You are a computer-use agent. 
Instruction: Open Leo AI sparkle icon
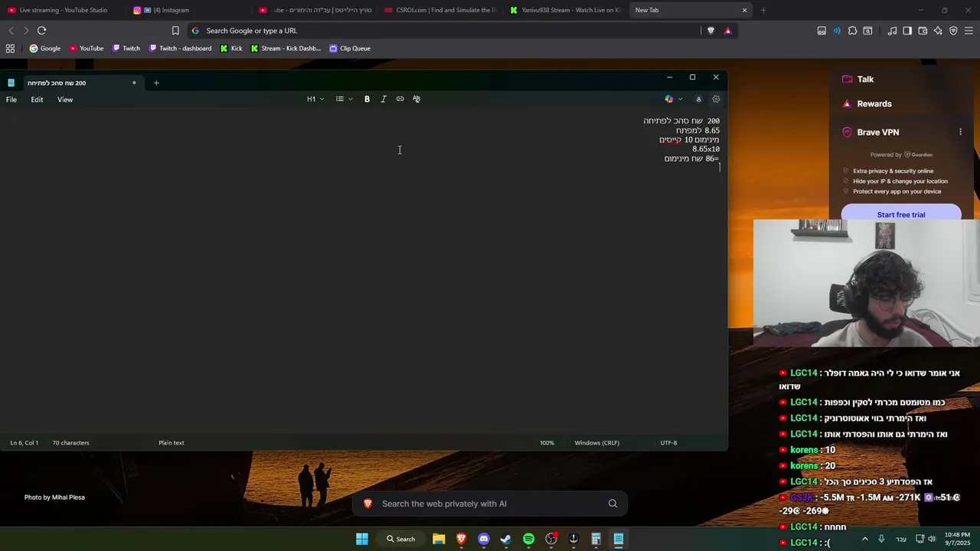point(938,31)
